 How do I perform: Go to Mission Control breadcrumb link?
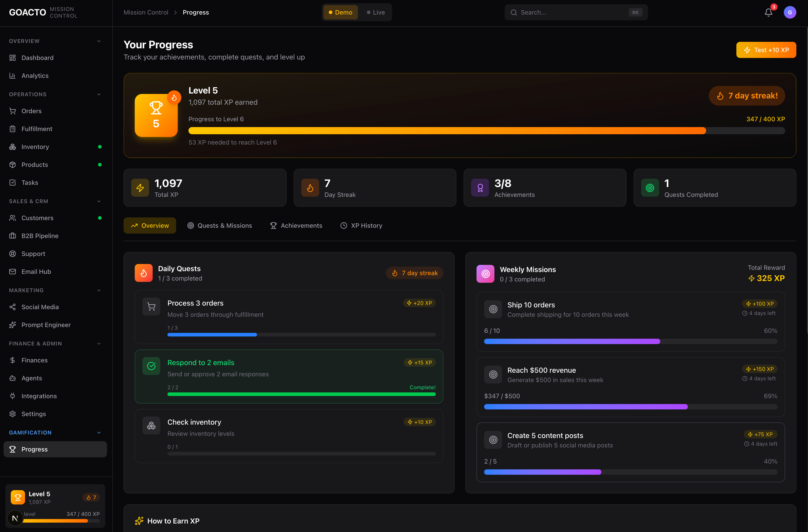[x=146, y=13]
